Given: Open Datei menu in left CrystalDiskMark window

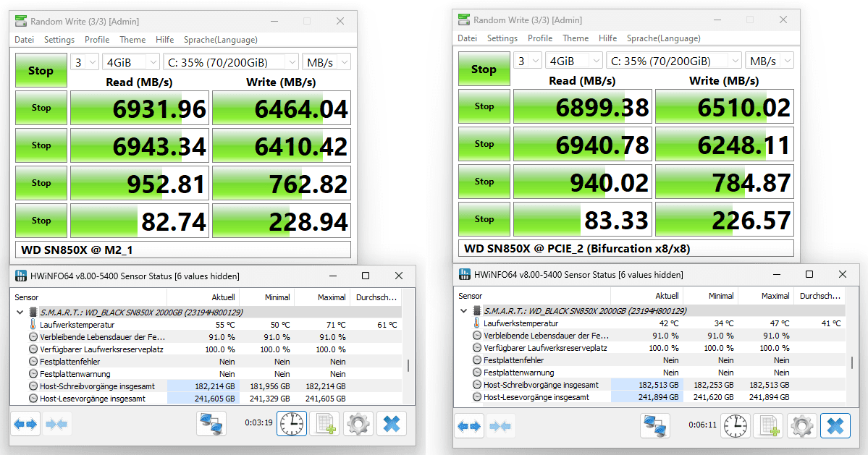Looking at the screenshot, I should tap(25, 40).
